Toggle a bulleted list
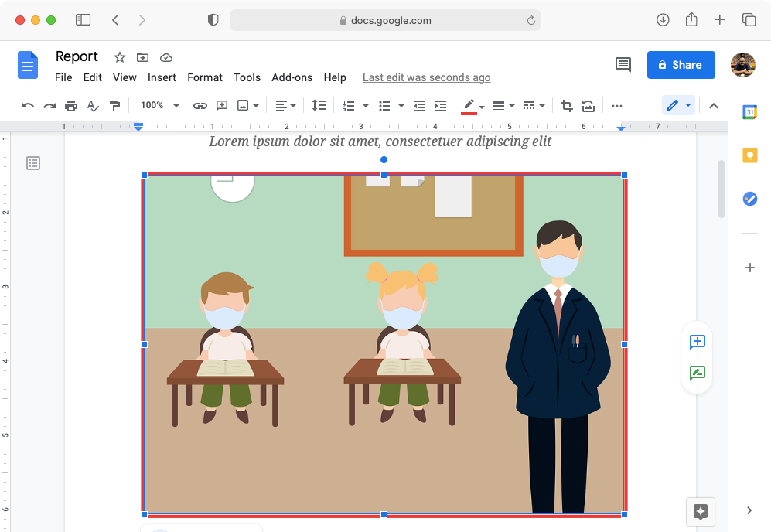 384,105
